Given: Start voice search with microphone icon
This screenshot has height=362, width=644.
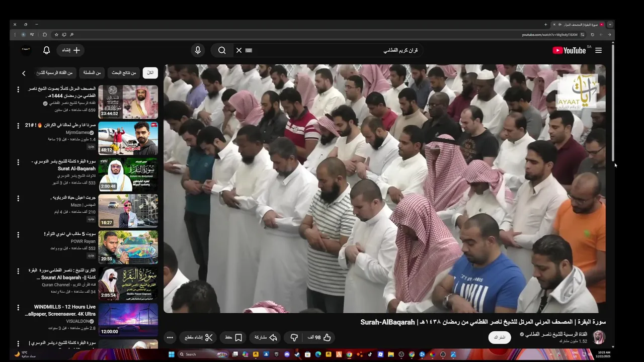Looking at the screenshot, I should [x=198, y=50].
